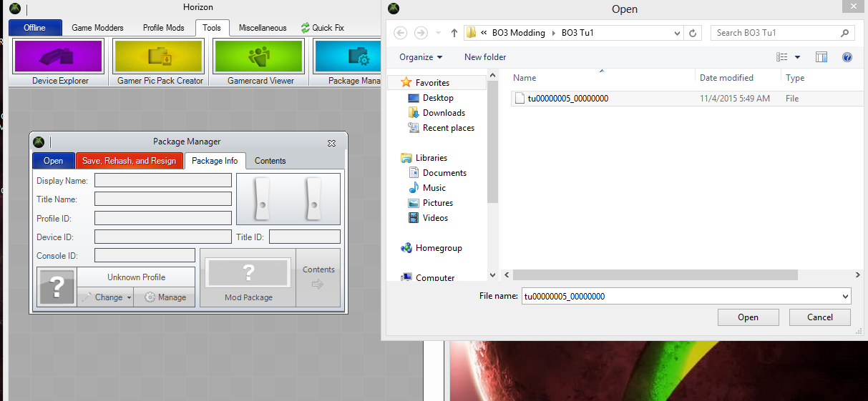This screenshot has height=401, width=868.
Task: Click navigation pane vertical scrollbar
Action: pos(492,142)
